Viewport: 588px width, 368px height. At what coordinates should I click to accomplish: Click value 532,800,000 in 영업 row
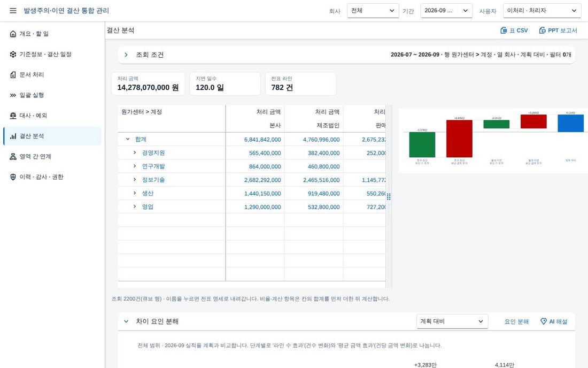(x=323, y=207)
